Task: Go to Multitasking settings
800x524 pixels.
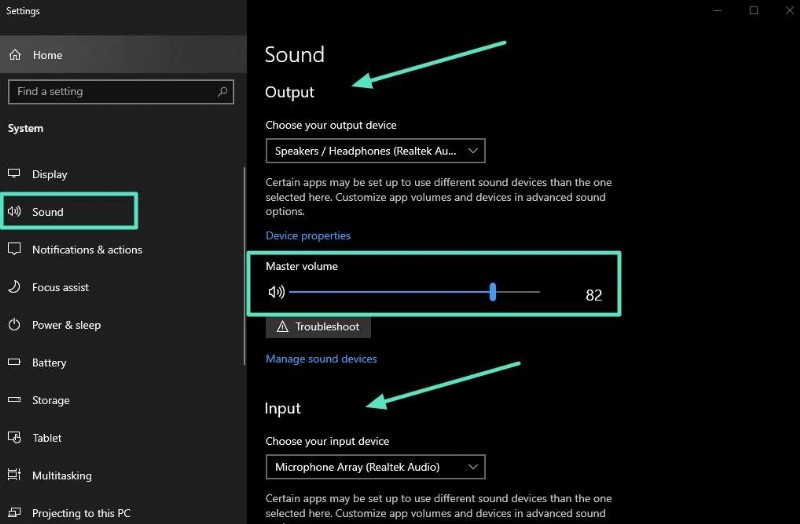Action: 61,476
